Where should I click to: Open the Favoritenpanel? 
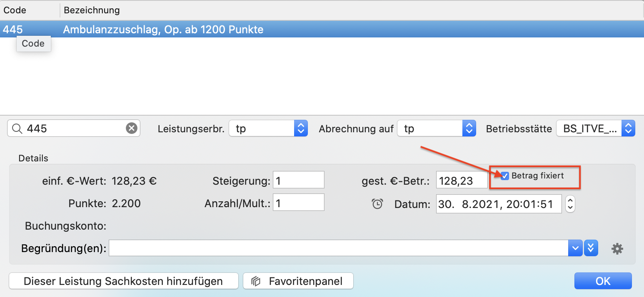(298, 281)
